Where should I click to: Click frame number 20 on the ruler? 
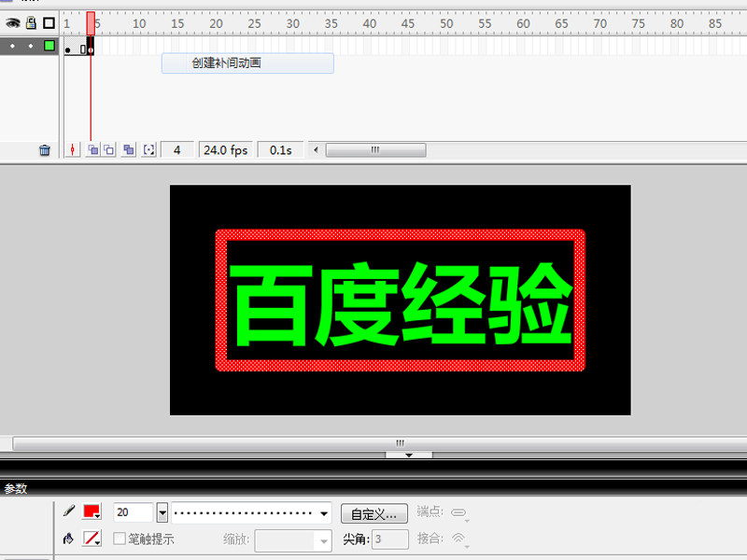216,24
